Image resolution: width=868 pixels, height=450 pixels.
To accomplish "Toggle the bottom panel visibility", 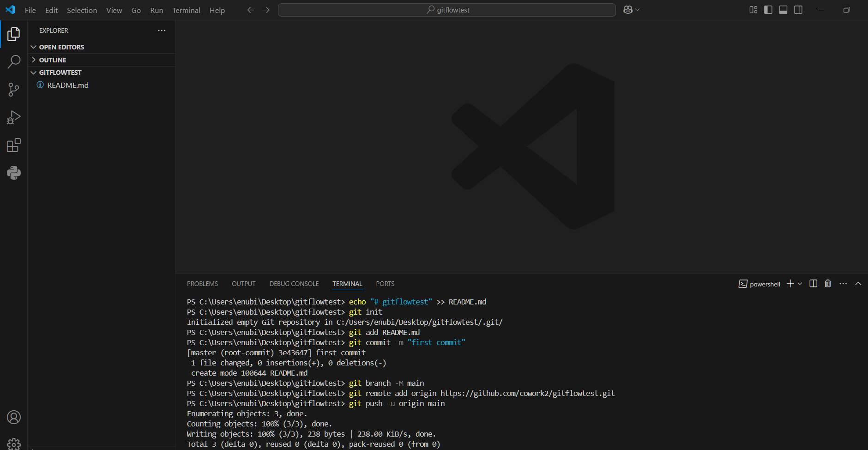I will pos(783,10).
